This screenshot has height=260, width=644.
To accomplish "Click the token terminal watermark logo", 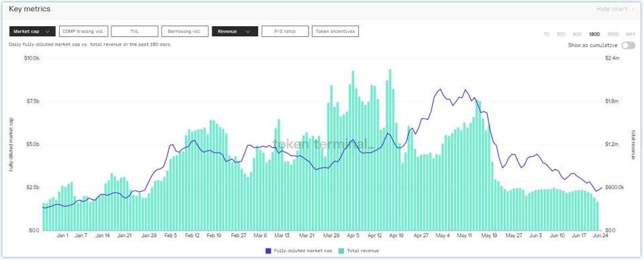I will click(x=323, y=144).
